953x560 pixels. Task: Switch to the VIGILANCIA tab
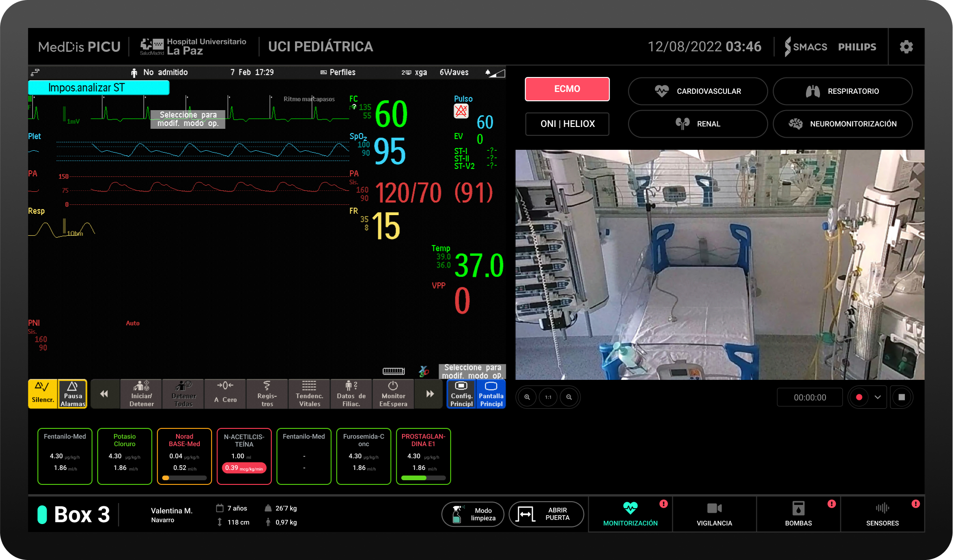coord(714,514)
